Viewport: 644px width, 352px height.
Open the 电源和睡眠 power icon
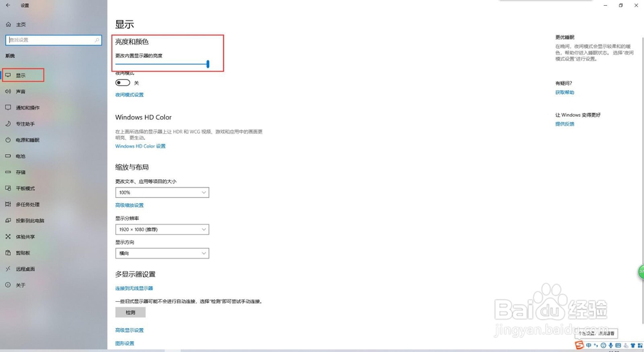click(8, 140)
